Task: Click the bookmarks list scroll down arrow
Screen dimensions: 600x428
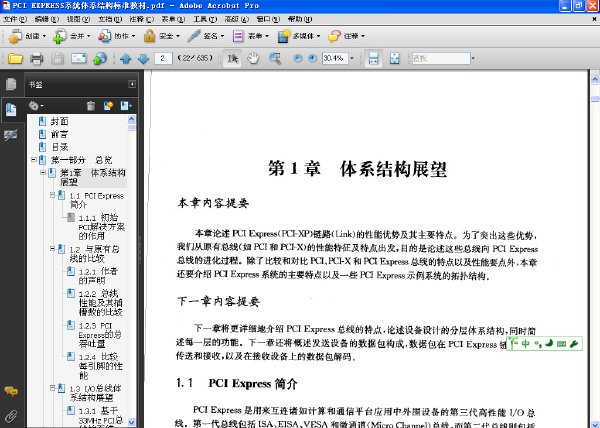Action: coord(132,422)
